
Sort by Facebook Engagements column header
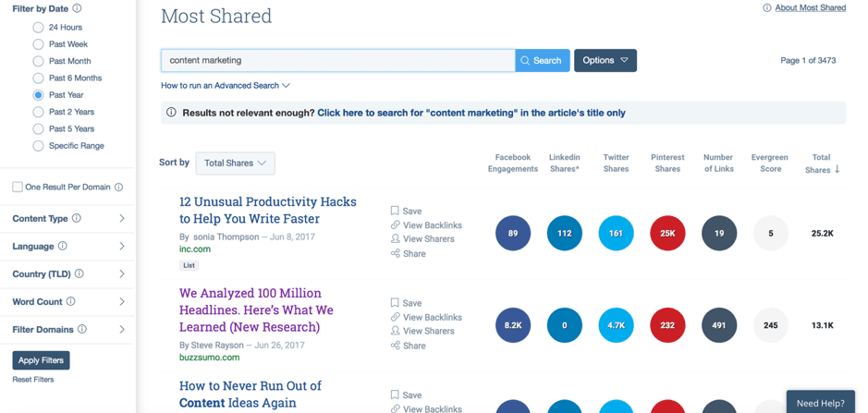[x=513, y=164]
